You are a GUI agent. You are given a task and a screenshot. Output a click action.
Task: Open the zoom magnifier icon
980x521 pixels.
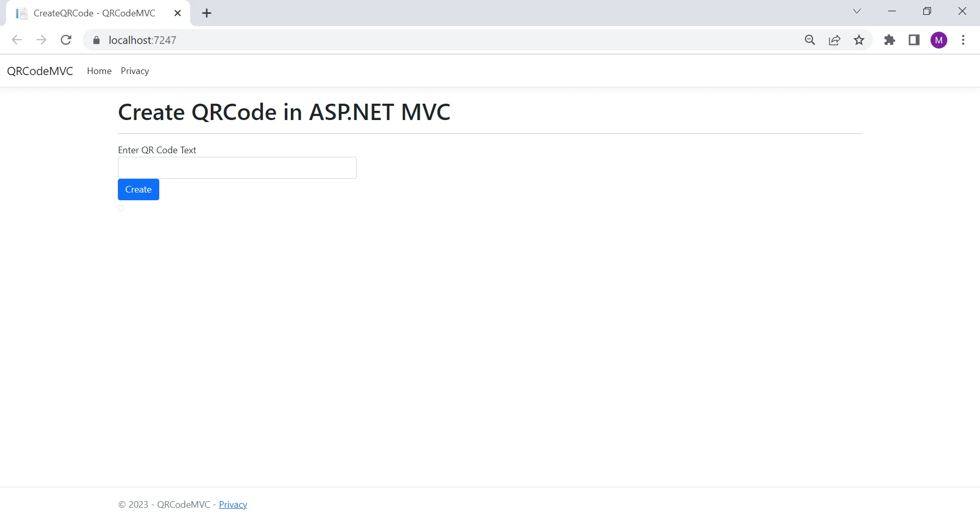point(810,40)
